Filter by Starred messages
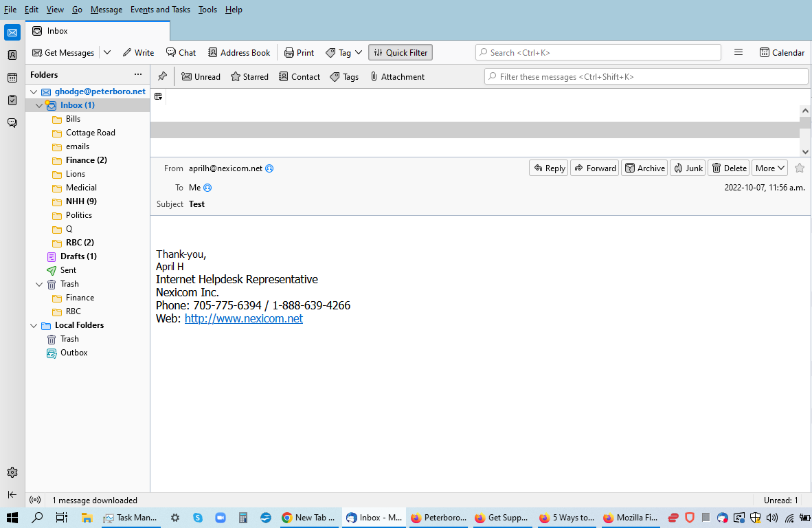This screenshot has width=812, height=528. pos(249,77)
